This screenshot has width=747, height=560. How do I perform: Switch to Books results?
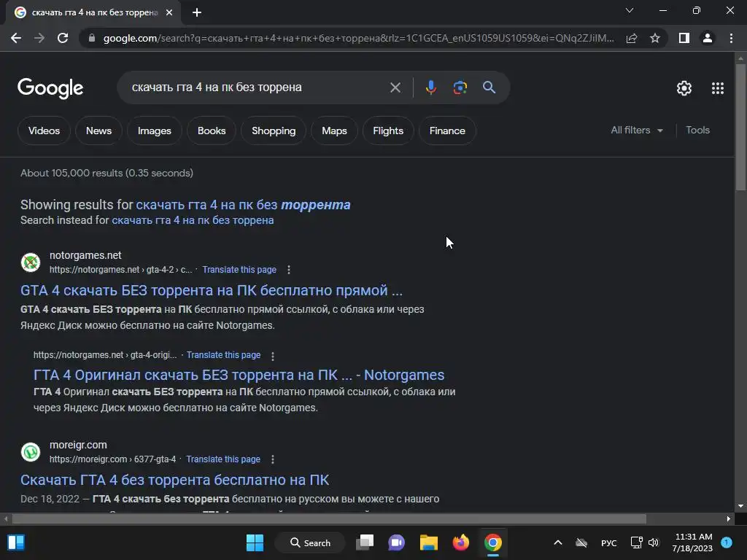coord(212,131)
